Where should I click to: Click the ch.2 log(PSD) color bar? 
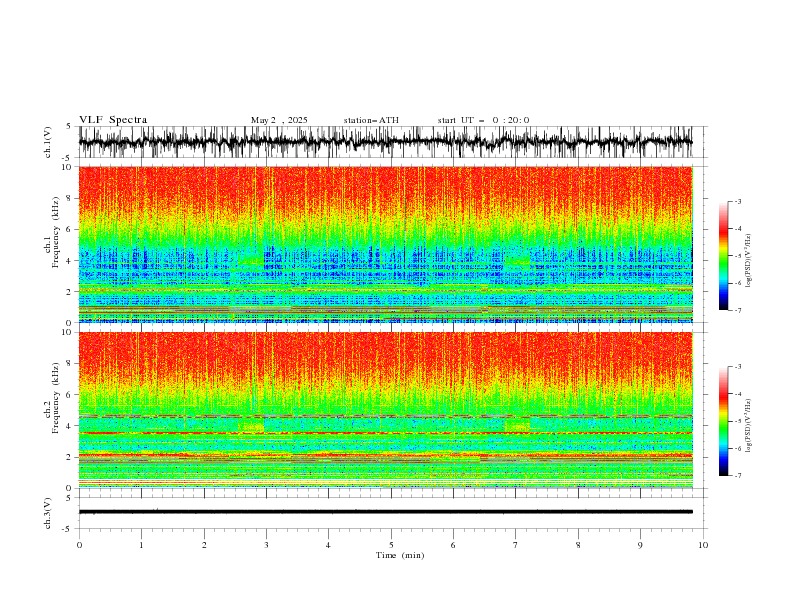pyautogui.click(x=724, y=421)
